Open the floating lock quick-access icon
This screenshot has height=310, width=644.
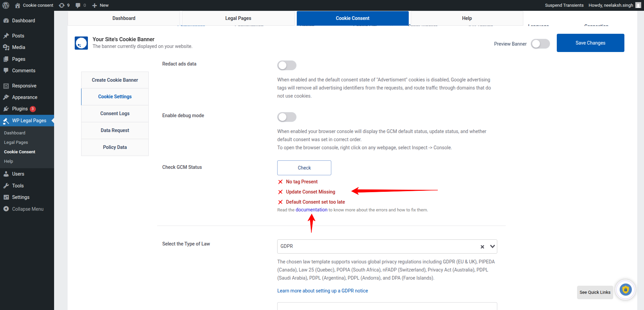coord(625,290)
